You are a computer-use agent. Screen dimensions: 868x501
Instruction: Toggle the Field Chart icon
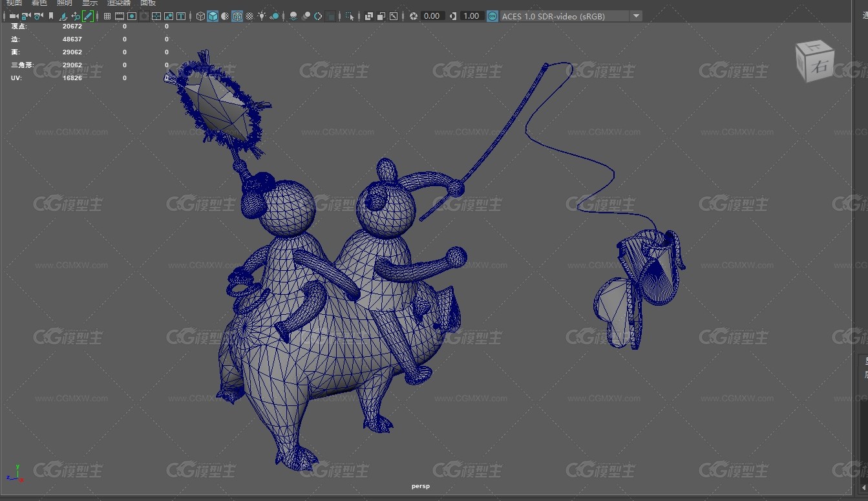tap(156, 16)
